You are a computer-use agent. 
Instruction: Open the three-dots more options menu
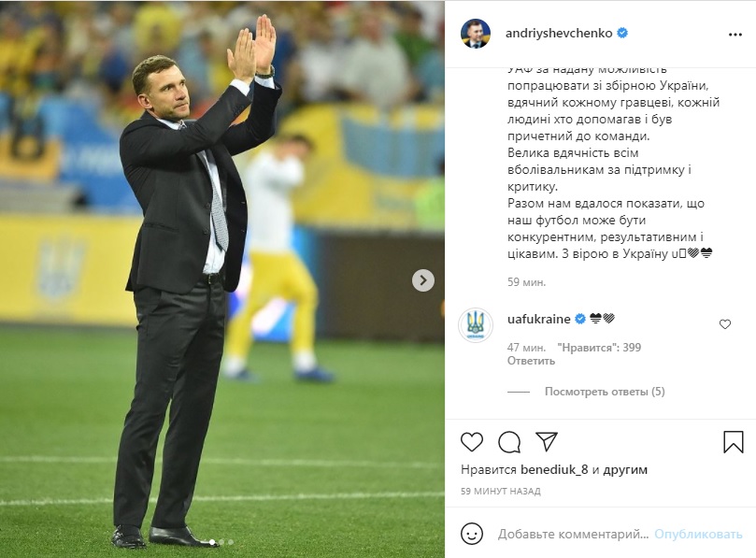click(x=735, y=35)
